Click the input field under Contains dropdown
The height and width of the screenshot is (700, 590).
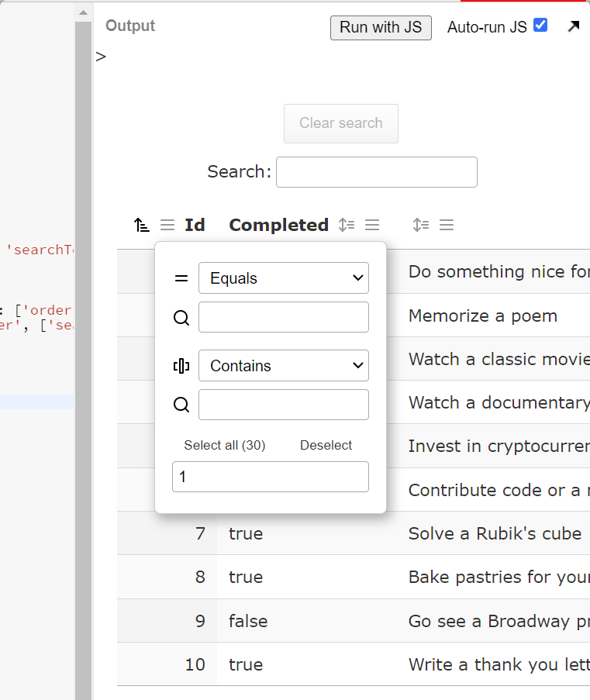click(x=283, y=405)
